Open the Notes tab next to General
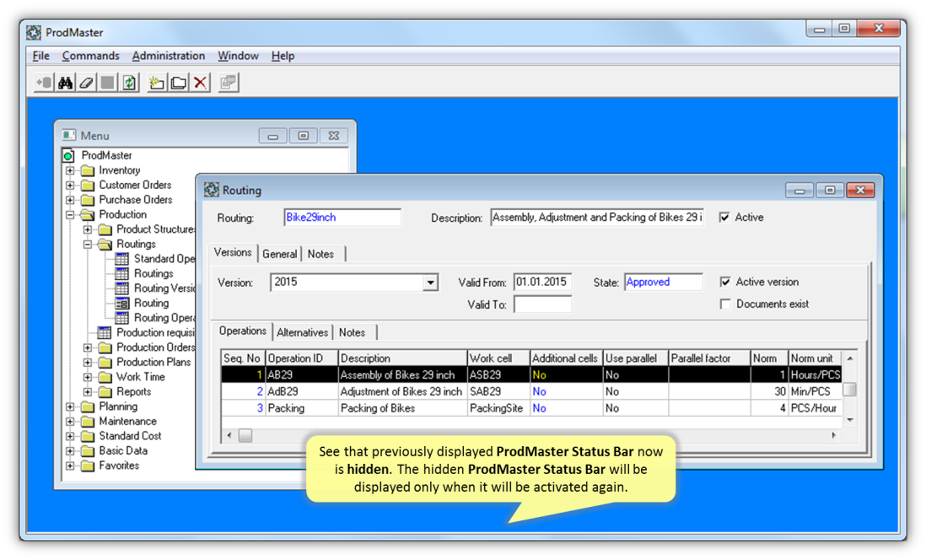926x560 pixels. pyautogui.click(x=320, y=254)
